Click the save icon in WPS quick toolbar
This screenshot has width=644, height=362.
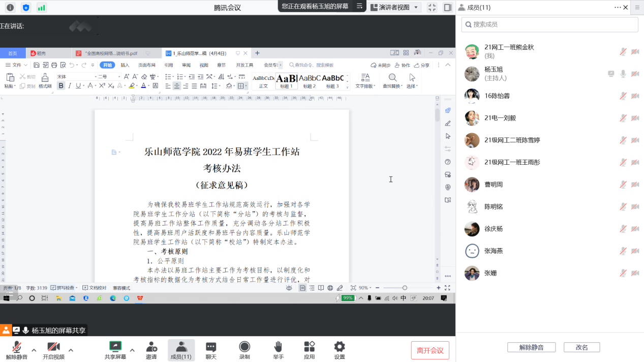[x=37, y=65]
